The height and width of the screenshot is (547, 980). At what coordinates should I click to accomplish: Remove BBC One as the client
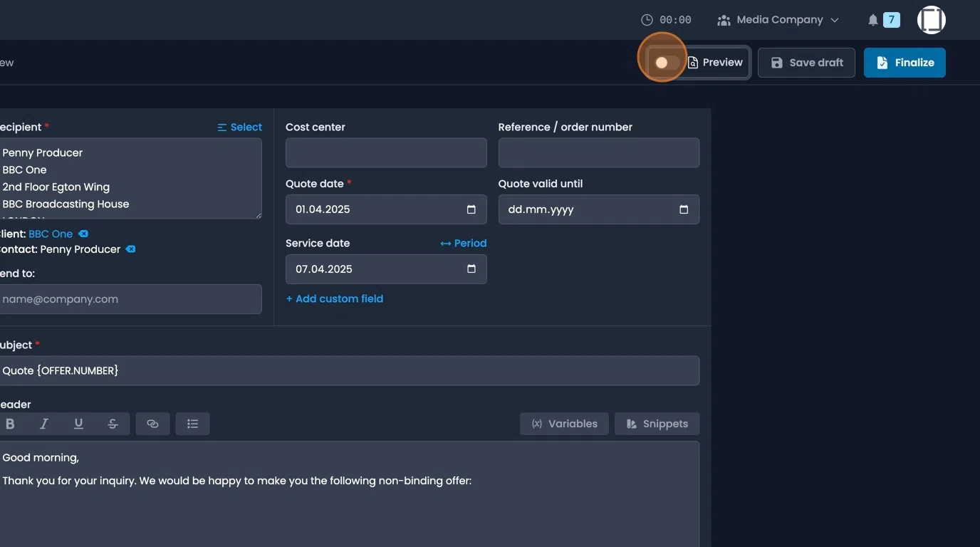pos(83,234)
